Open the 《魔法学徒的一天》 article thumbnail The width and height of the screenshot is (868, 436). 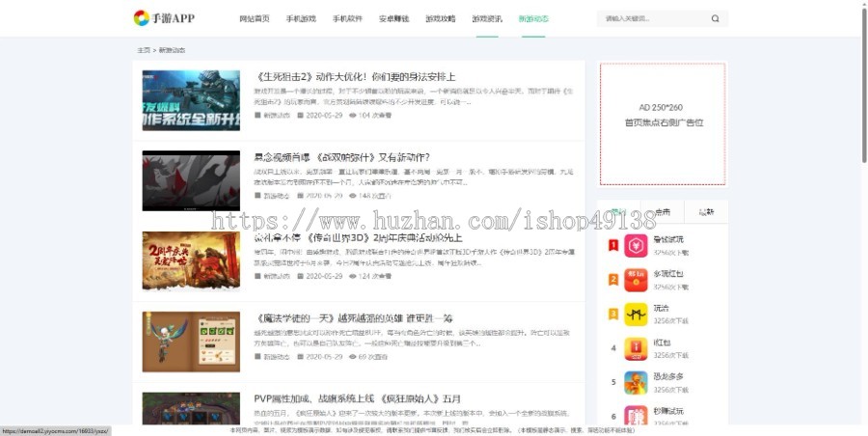(191, 341)
